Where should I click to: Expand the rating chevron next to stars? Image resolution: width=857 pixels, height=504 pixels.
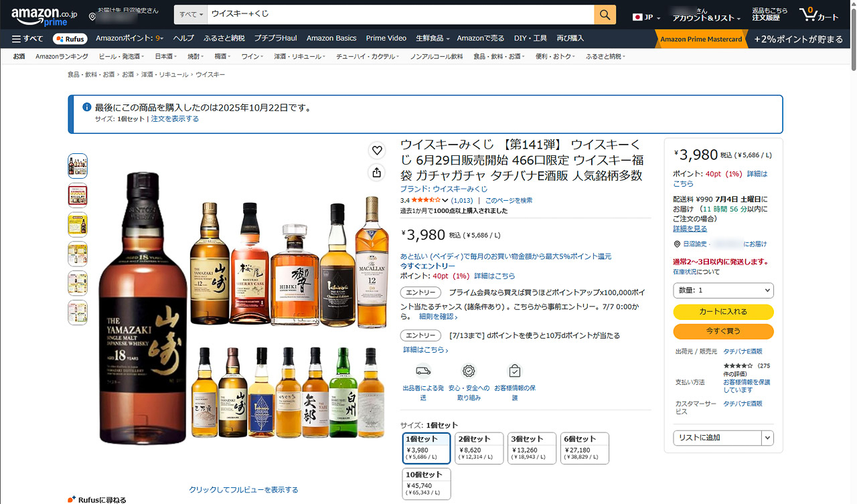pos(445,200)
